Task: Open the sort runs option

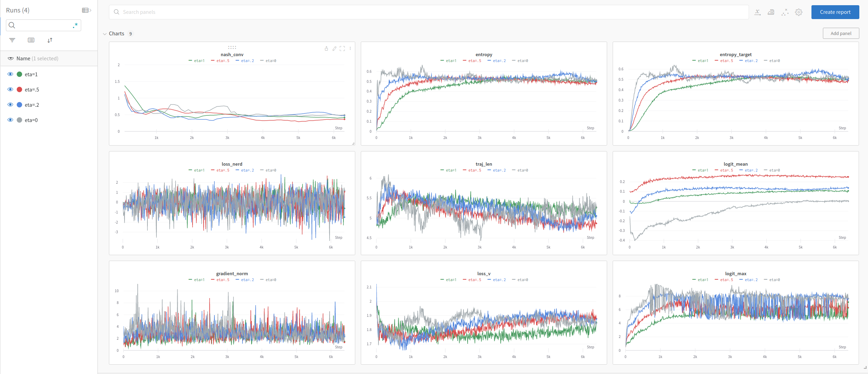Action: coord(50,40)
